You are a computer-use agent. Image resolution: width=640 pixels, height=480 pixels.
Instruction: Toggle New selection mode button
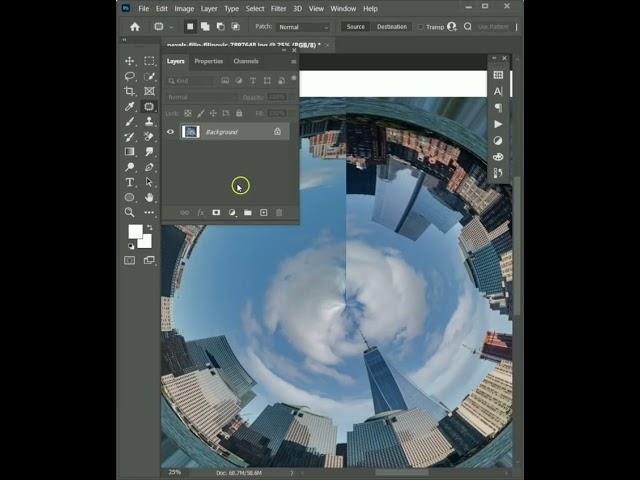point(190,27)
